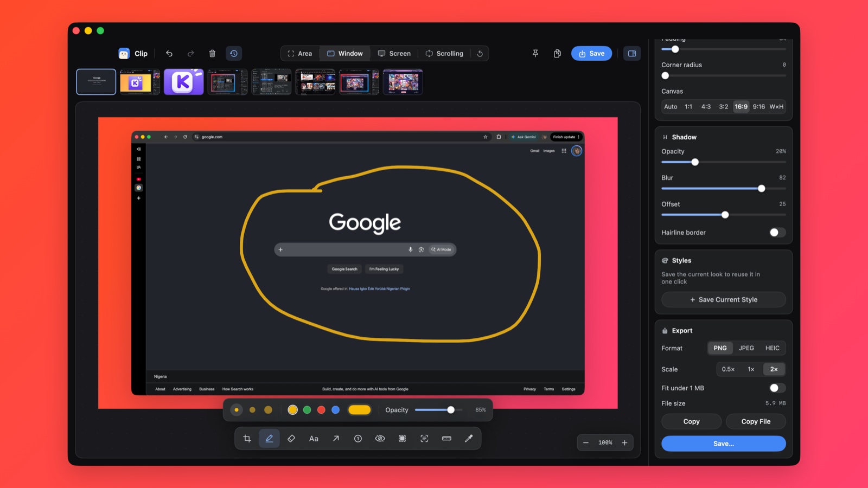The image size is (868, 488).
Task: Click the copy to clipboard icon
Action: 557,54
